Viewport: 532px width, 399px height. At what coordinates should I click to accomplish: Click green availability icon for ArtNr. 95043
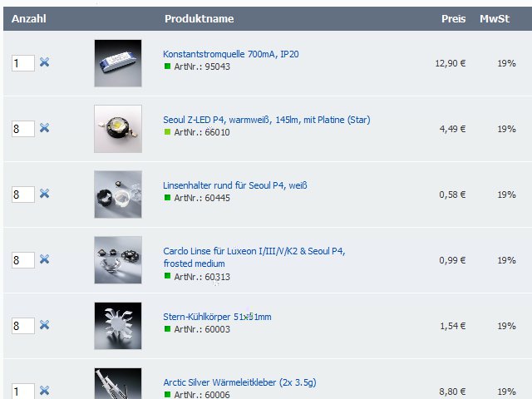coord(167,66)
